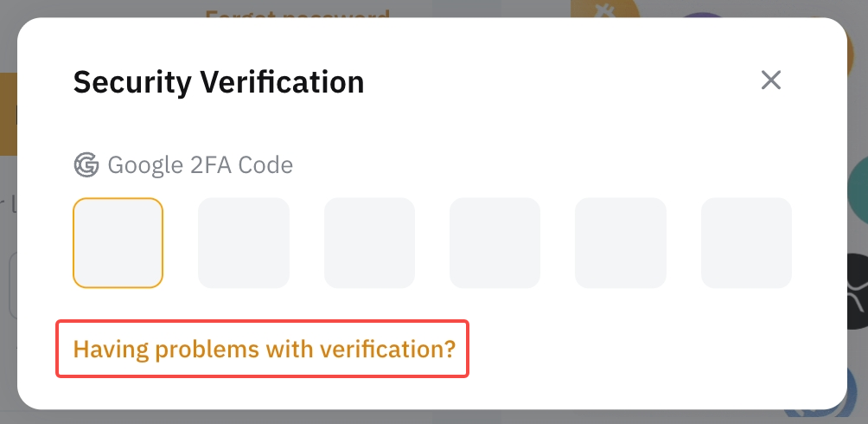The image size is (868, 424).
Task: Click the fourth 2FA code digit box
Action: point(495,243)
